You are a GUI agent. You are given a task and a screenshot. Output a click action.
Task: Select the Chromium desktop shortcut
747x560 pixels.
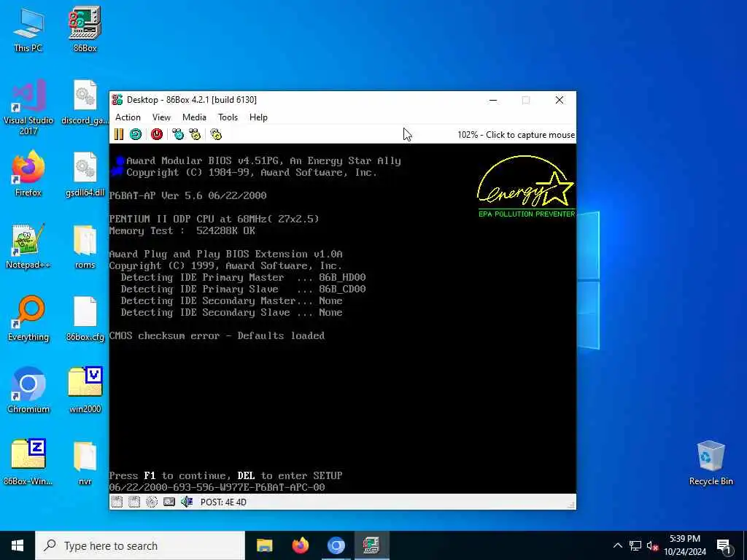point(28,391)
